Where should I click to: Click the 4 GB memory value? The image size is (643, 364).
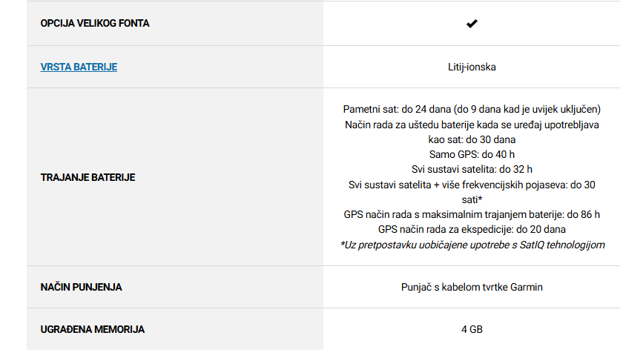pos(472,329)
